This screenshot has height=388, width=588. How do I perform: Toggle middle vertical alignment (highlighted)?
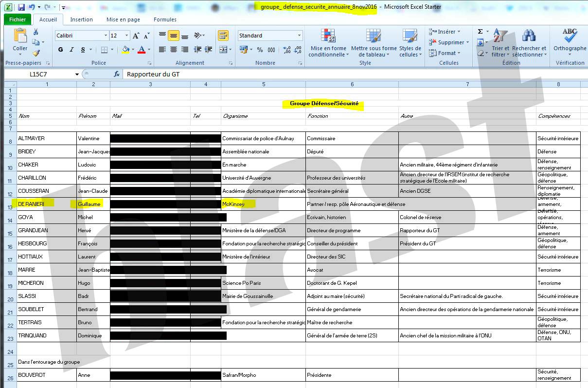coord(174,36)
